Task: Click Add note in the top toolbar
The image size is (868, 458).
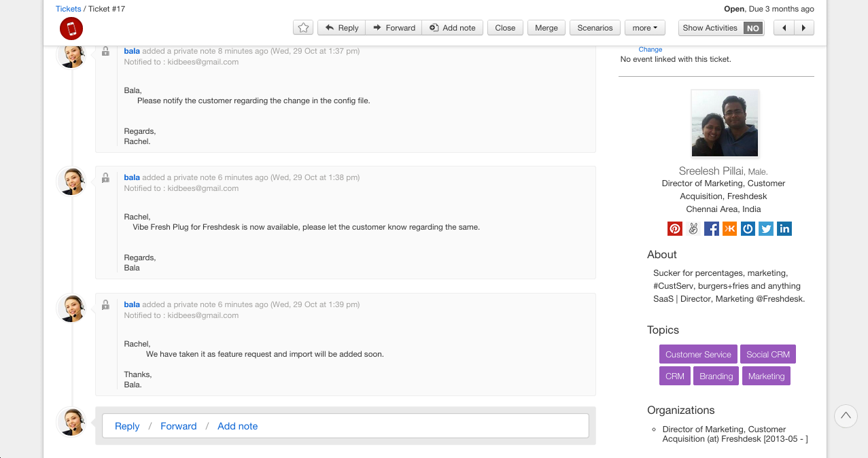Action: pyautogui.click(x=453, y=28)
